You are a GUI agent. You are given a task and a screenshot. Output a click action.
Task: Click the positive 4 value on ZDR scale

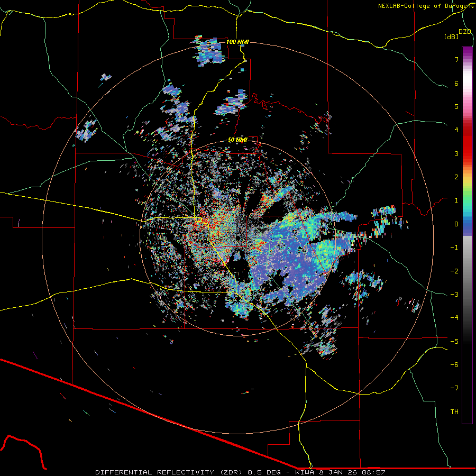click(456, 130)
